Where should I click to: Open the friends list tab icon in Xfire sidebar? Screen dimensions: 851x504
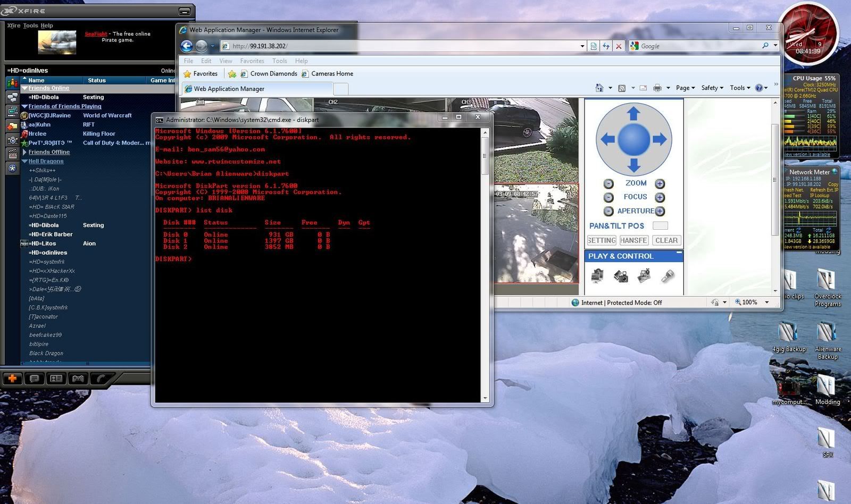(x=12, y=83)
